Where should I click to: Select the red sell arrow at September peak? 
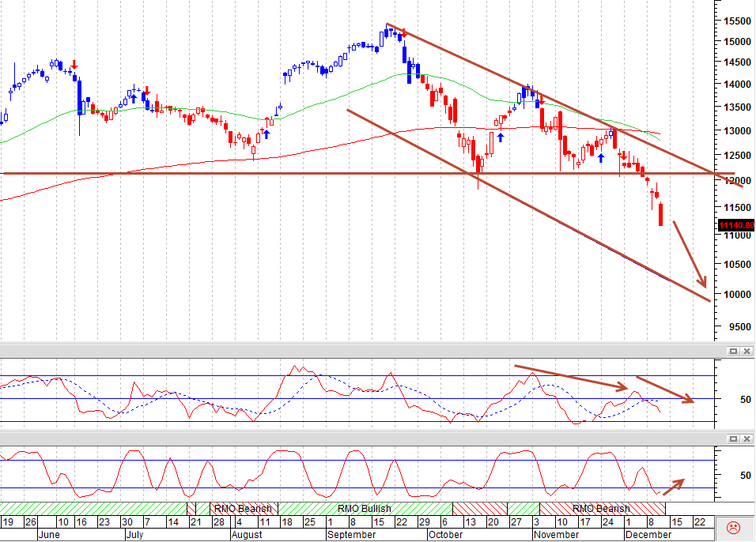404,32
